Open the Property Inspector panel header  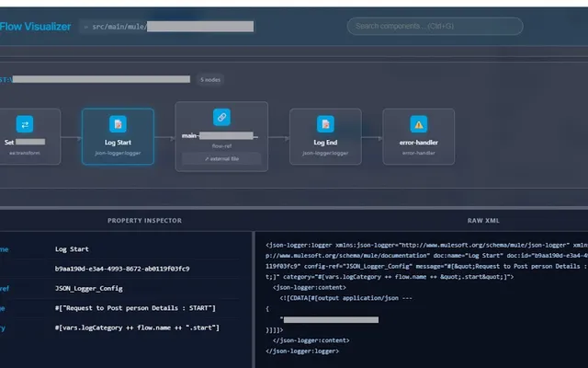coord(145,221)
